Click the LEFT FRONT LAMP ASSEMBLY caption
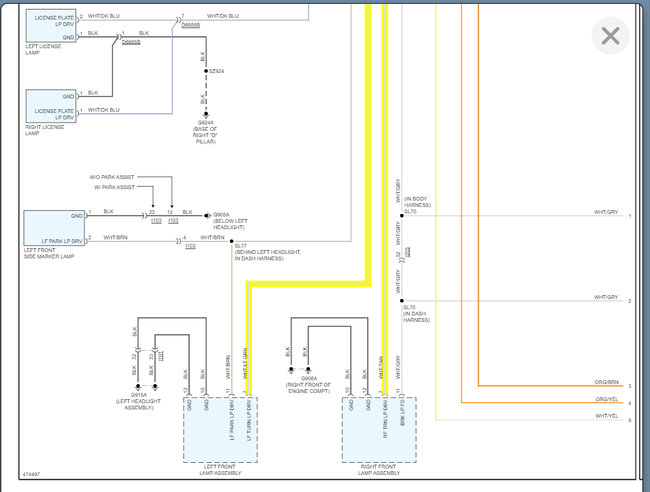The height and width of the screenshot is (492, 650). (220, 470)
